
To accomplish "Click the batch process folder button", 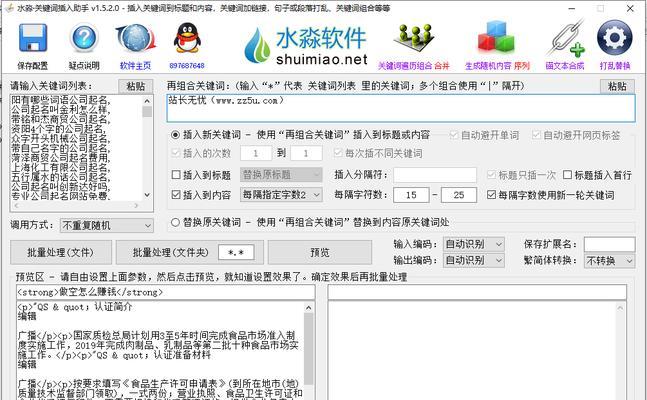I will pyautogui.click(x=170, y=252).
